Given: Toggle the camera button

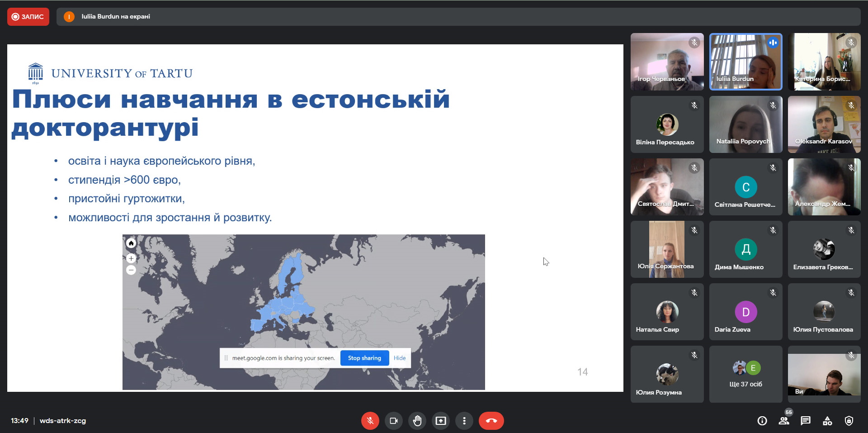Looking at the screenshot, I should 393,421.
